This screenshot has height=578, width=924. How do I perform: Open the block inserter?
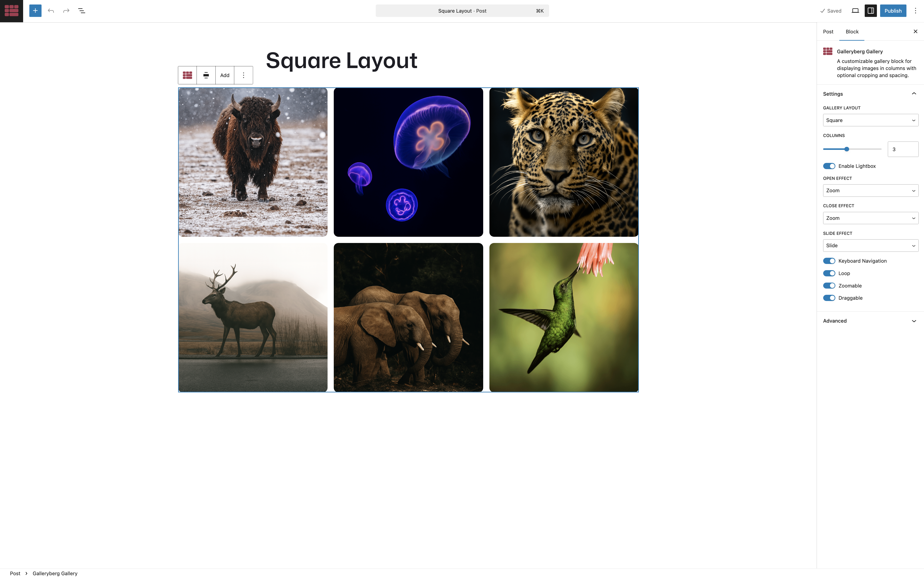35,11
